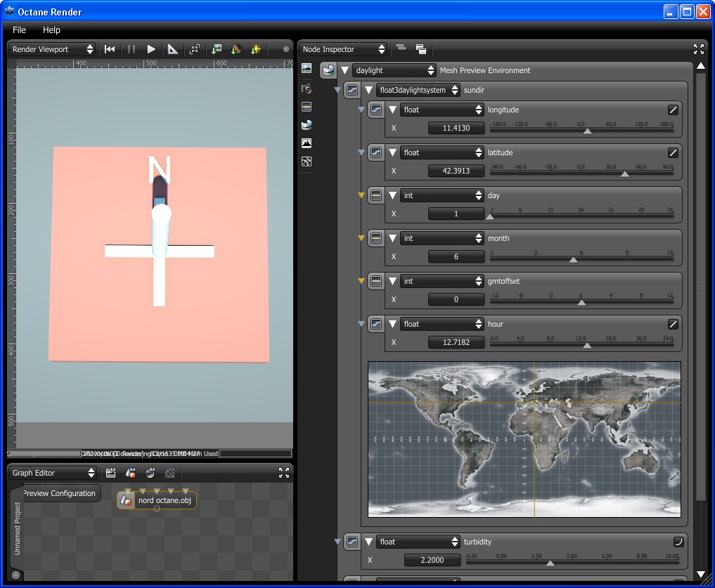Toggle the month node pin icon
715x588 pixels.
coord(375,238)
